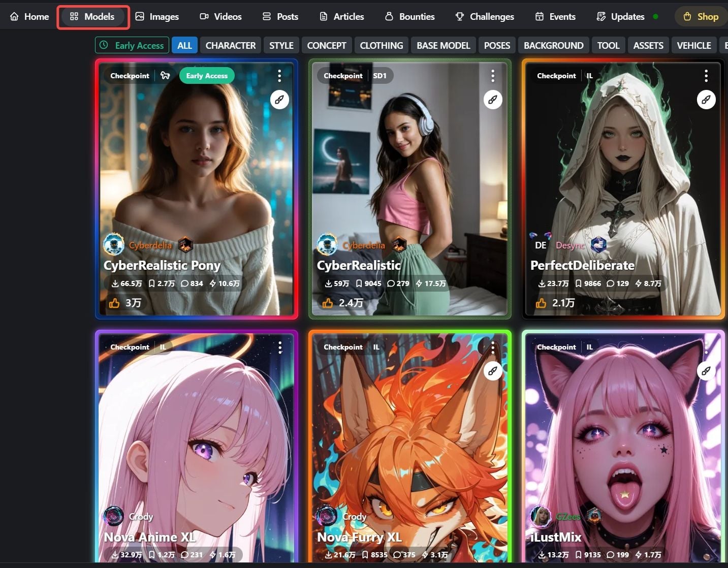Click the remix brush icon on CyberRealistic Pony
Image resolution: width=728 pixels, height=568 pixels.
coord(279,100)
